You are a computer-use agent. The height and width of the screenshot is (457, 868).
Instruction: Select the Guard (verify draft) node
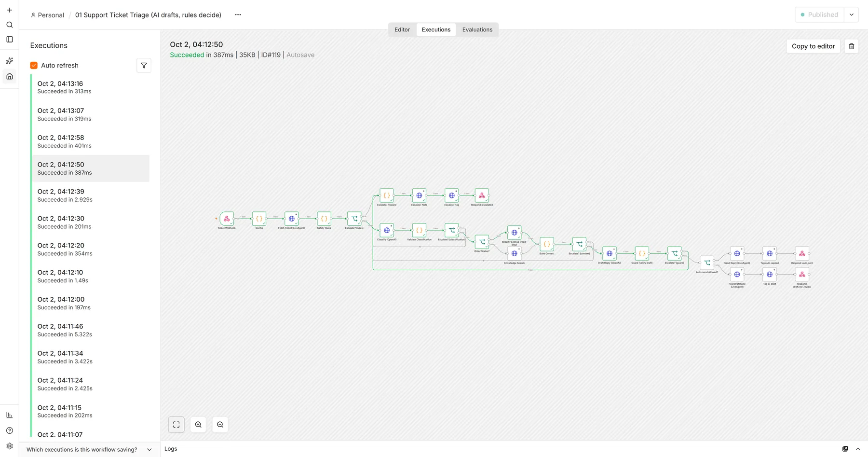click(642, 253)
